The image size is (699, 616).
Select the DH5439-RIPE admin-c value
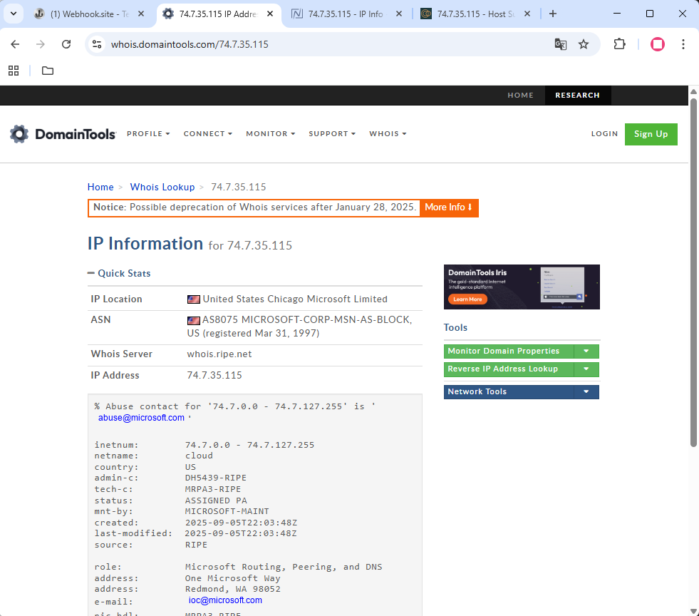216,478
